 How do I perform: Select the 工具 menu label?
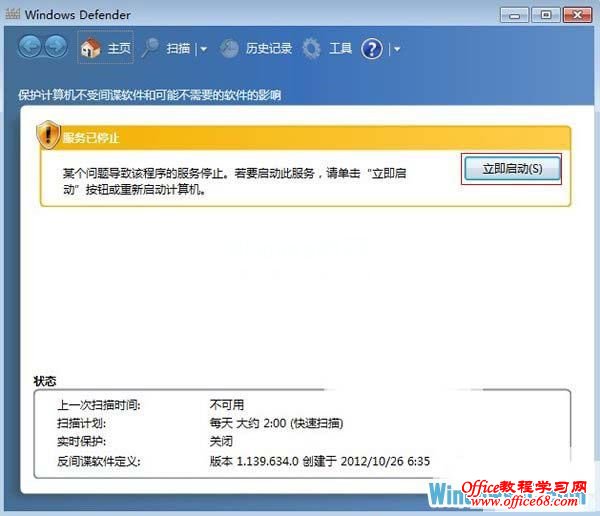341,48
